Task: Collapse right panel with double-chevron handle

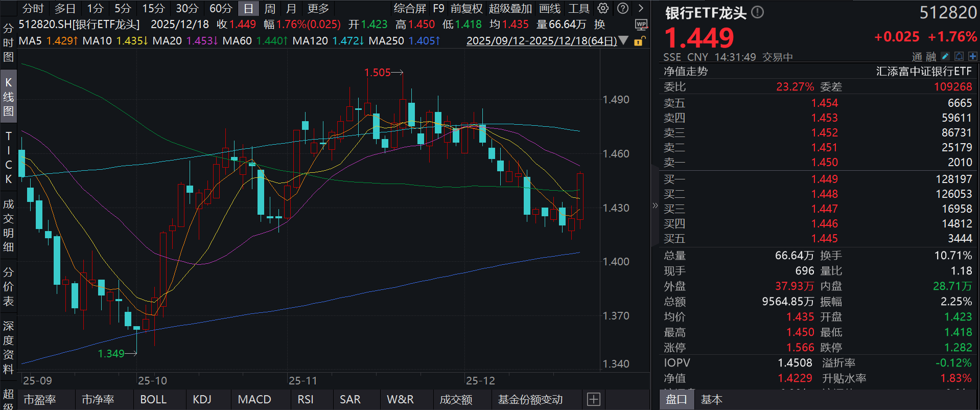Action: [655, 206]
